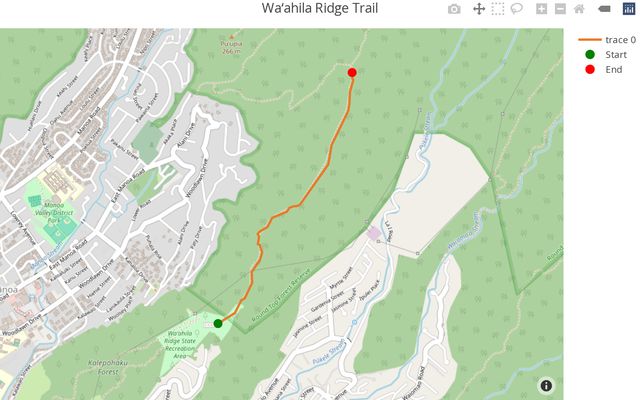Toggle Start marker visibility in legend

click(x=606, y=55)
